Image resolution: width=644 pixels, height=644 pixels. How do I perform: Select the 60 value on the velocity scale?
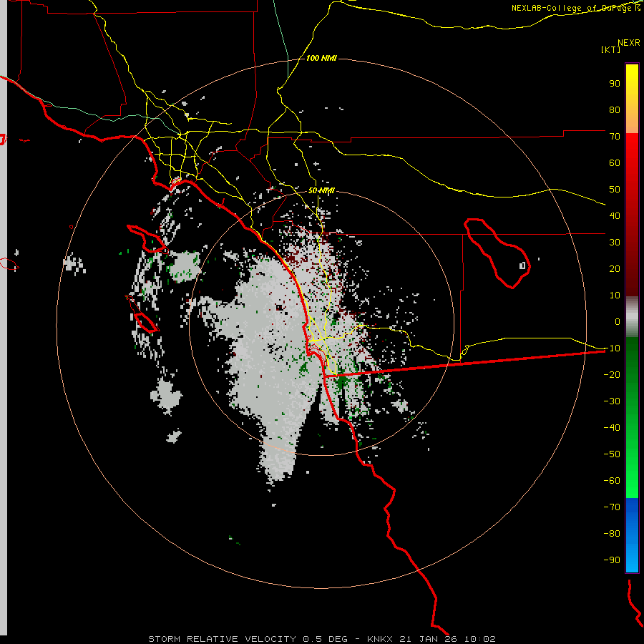pos(615,162)
